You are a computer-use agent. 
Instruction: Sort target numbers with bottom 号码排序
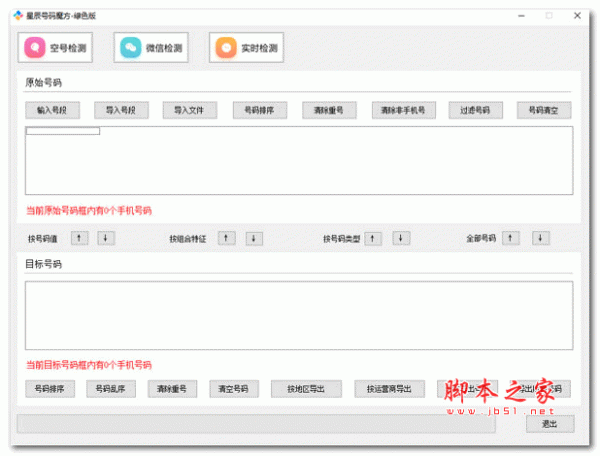(50, 389)
